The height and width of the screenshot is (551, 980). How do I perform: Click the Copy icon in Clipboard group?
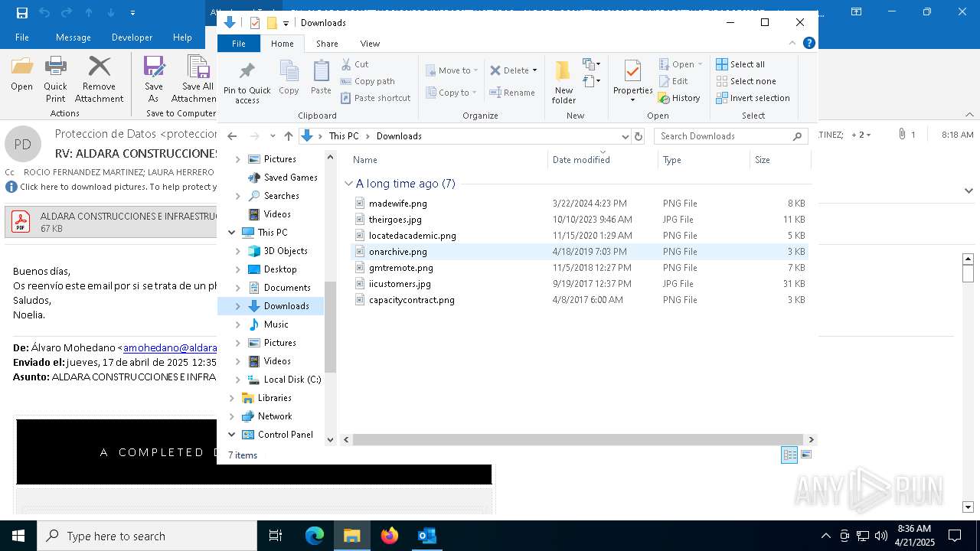[289, 71]
